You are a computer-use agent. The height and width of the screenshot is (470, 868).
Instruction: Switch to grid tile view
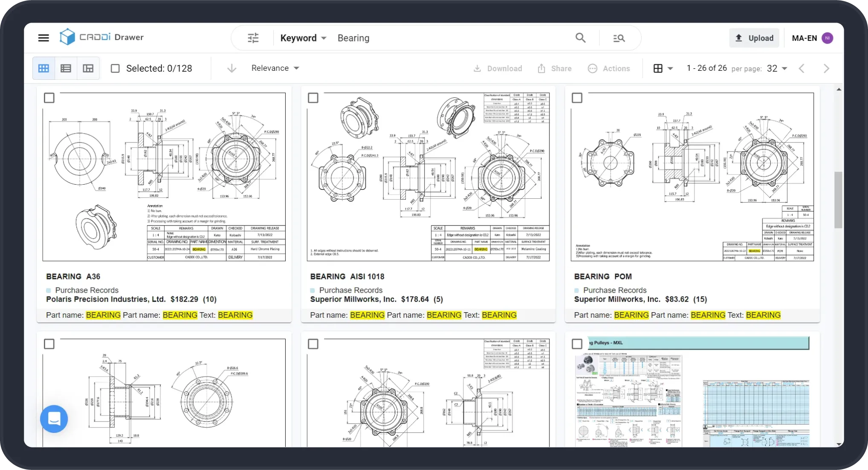[x=43, y=68]
